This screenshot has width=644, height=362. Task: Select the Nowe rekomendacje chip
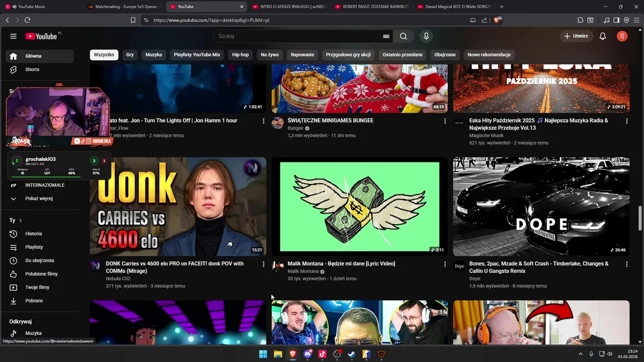(489, 55)
